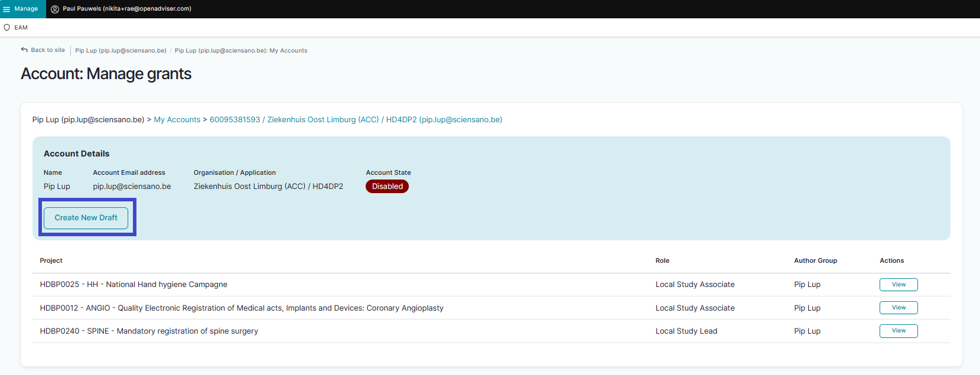
Task: Select the HDBP0025 HH project row name
Action: [134, 285]
